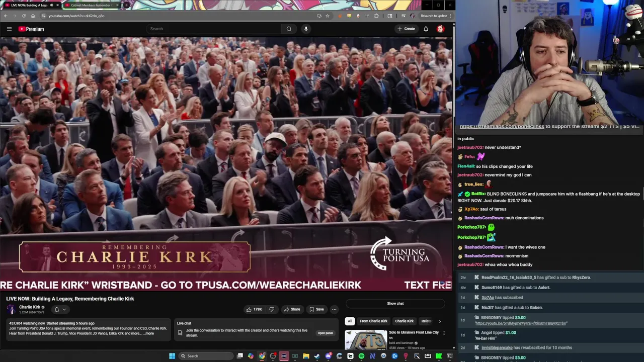The image size is (644, 362).
Task: Click Xp7Ao in the subscribed event
Action: (x=488, y=297)
